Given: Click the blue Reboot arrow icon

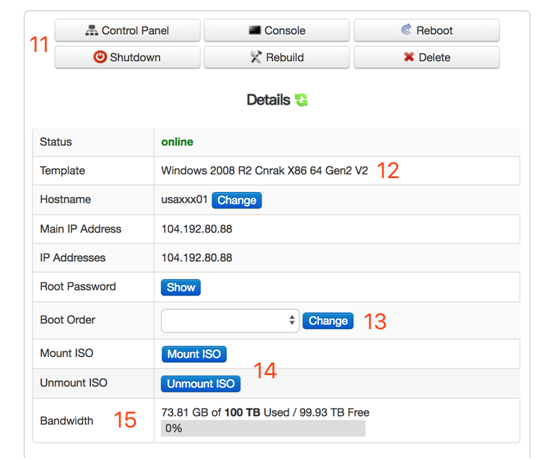Looking at the screenshot, I should coord(406,29).
